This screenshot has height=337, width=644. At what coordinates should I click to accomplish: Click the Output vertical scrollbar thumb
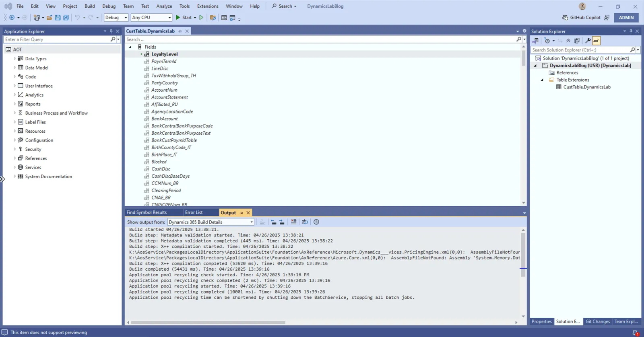[523, 255]
